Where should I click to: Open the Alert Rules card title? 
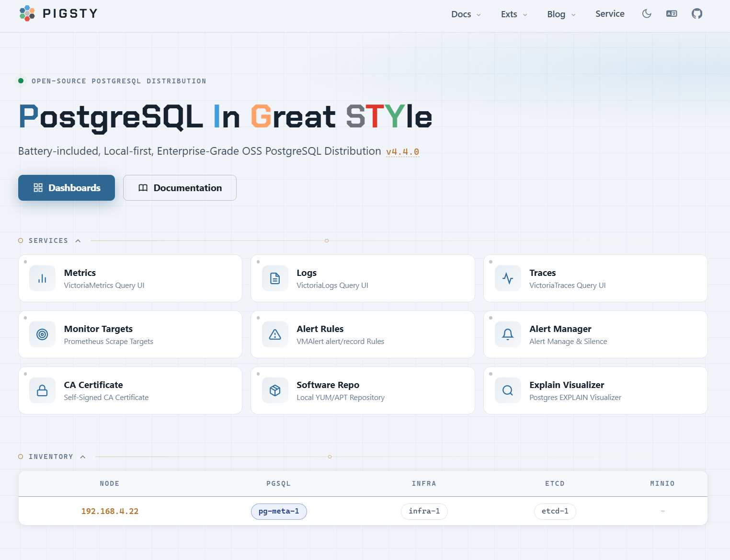320,329
